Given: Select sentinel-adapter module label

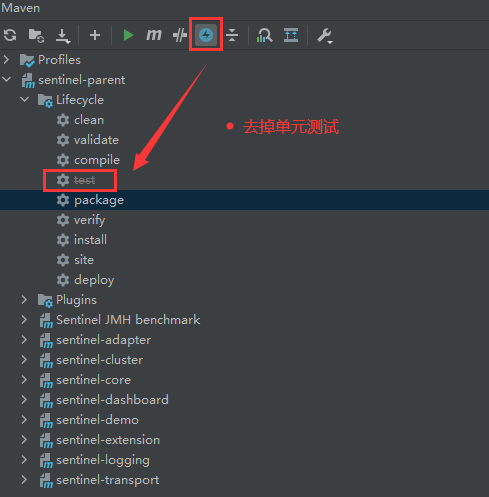Looking at the screenshot, I should tap(104, 340).
